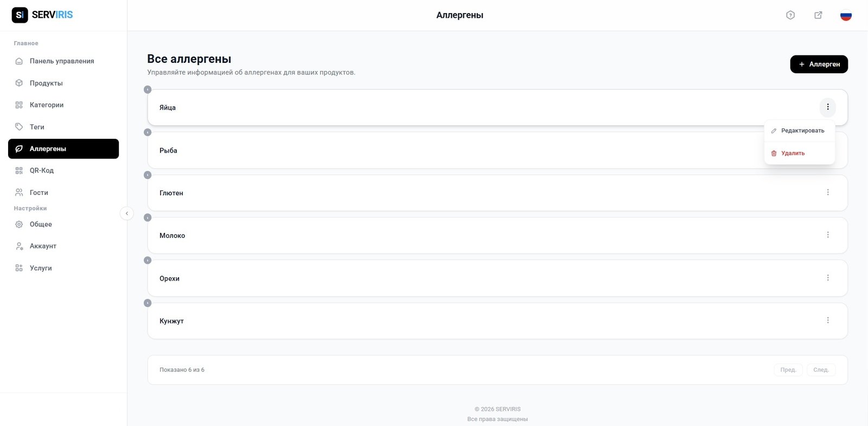Click the drag handle on Рыба card
The height and width of the screenshot is (426, 868).
(148, 132)
